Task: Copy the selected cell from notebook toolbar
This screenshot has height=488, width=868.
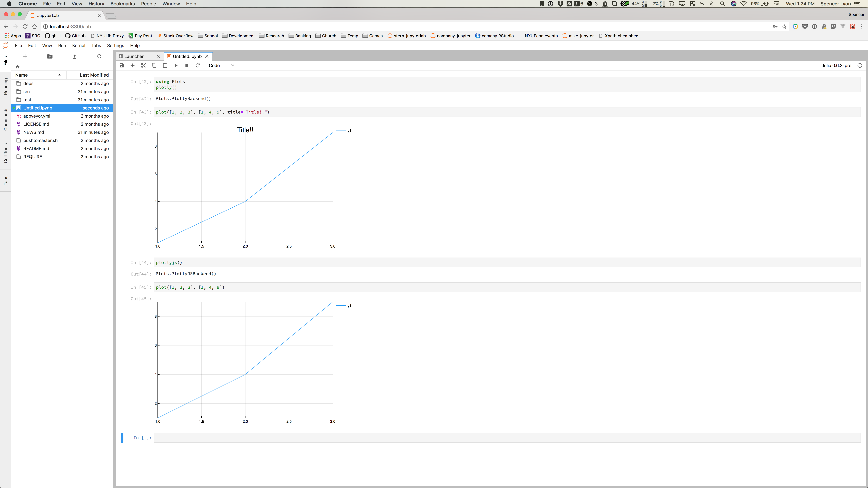Action: pos(154,65)
